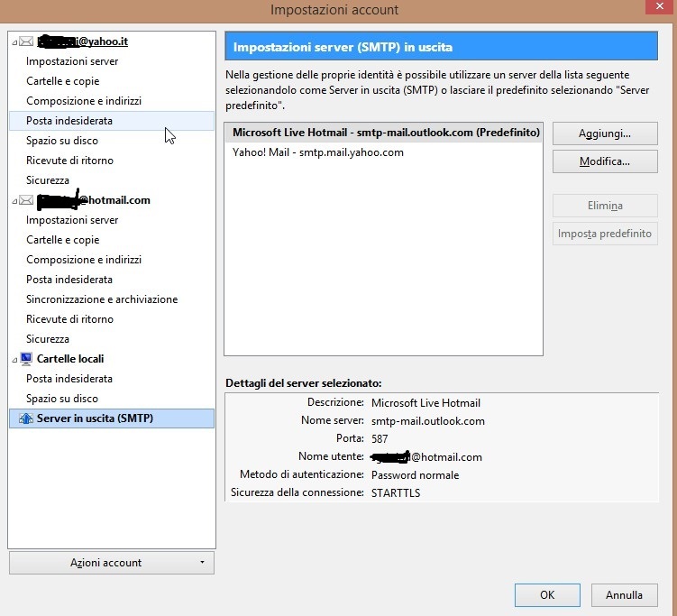The image size is (677, 616).
Task: Click the Dettagli del server selezionato label
Action: (x=304, y=383)
